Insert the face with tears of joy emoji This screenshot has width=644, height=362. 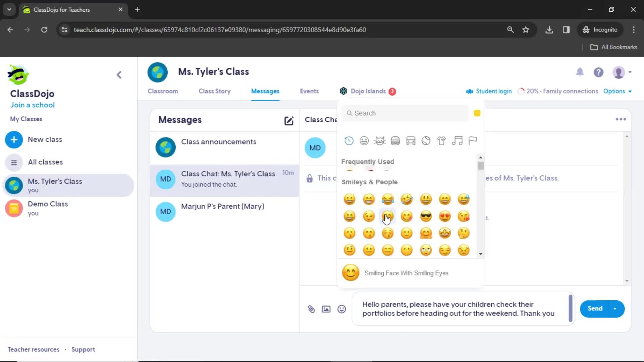point(388,199)
